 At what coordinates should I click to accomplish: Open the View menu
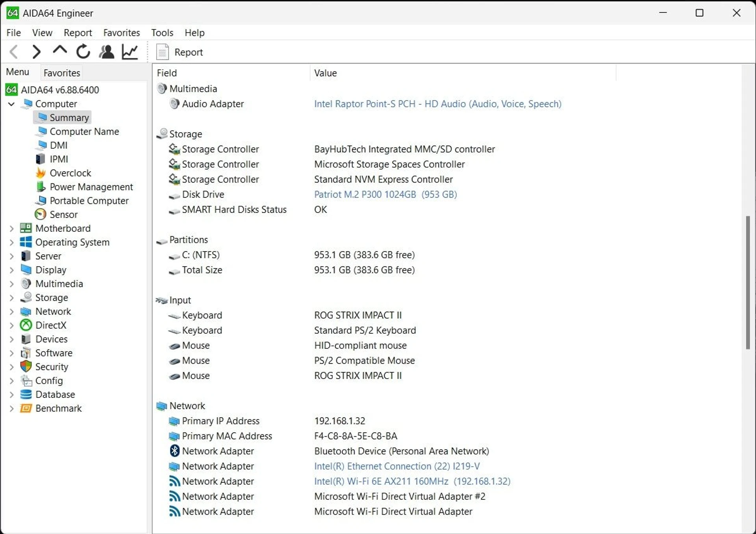(42, 33)
